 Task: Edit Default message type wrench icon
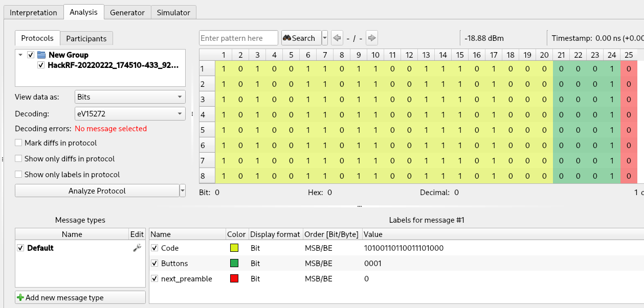[137, 248]
